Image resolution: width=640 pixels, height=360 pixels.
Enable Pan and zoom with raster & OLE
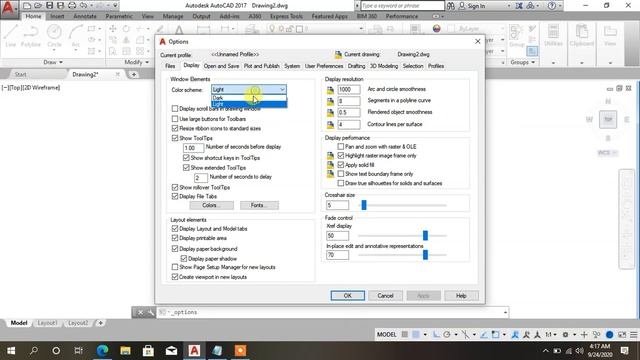(x=340, y=146)
